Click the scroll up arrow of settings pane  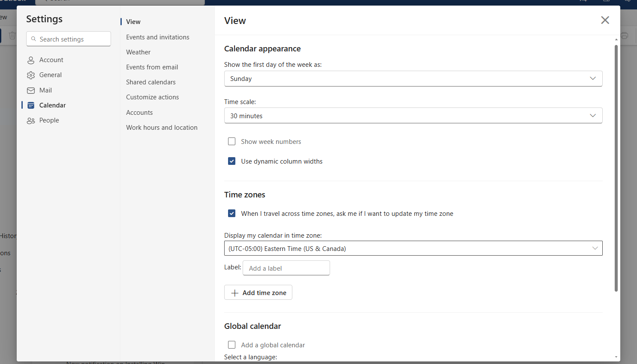point(616,39)
